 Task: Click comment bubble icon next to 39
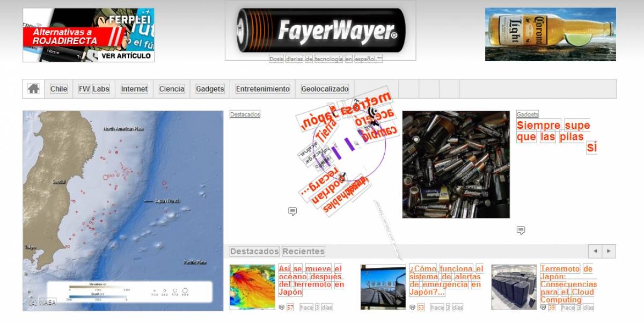543,308
